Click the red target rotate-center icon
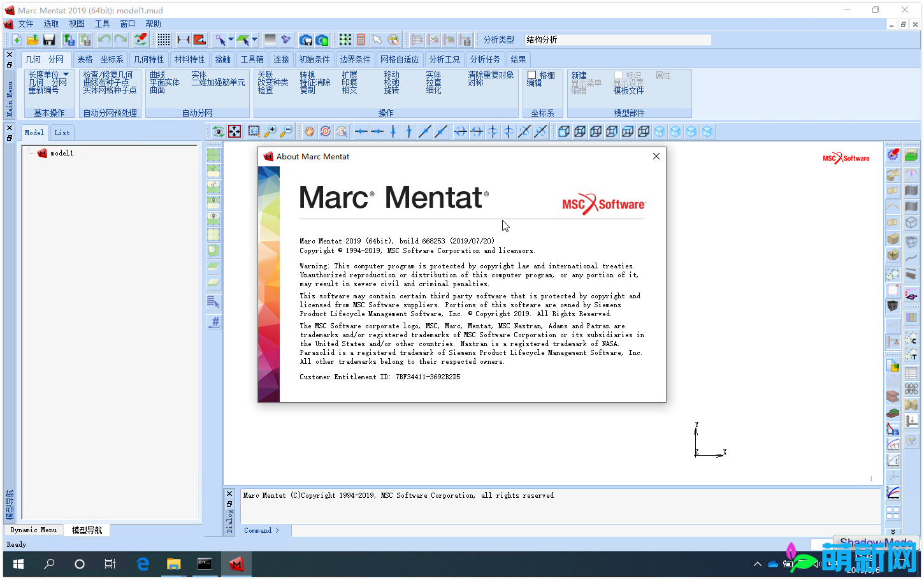The image size is (924, 580). click(326, 131)
